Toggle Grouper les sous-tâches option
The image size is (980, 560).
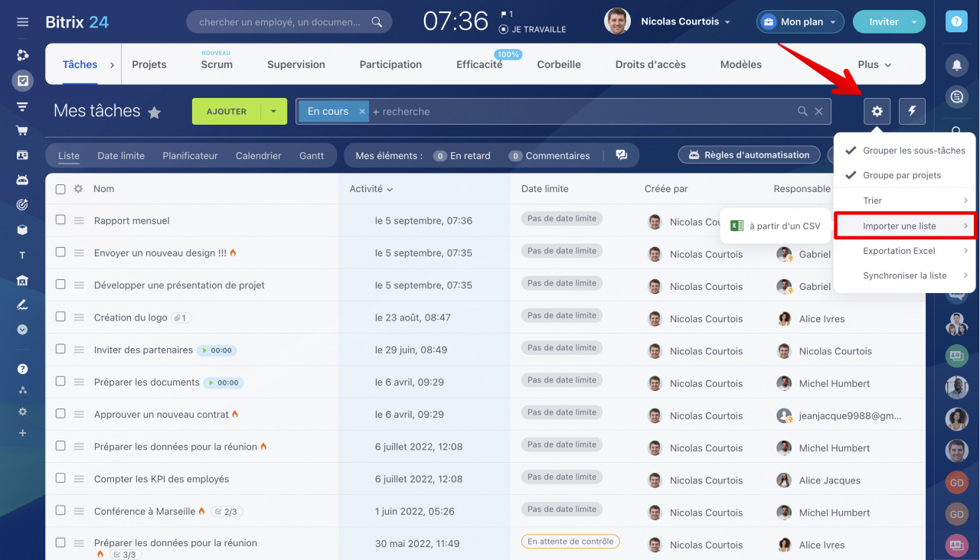pos(904,151)
